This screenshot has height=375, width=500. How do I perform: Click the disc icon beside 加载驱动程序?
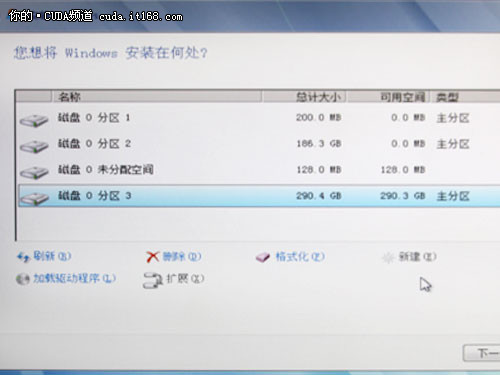(23, 279)
